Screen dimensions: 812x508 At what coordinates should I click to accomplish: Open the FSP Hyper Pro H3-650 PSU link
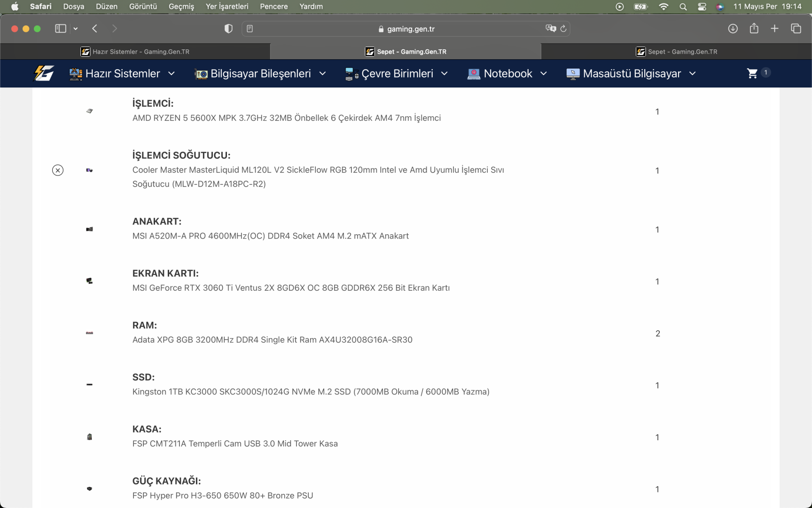pyautogui.click(x=223, y=495)
